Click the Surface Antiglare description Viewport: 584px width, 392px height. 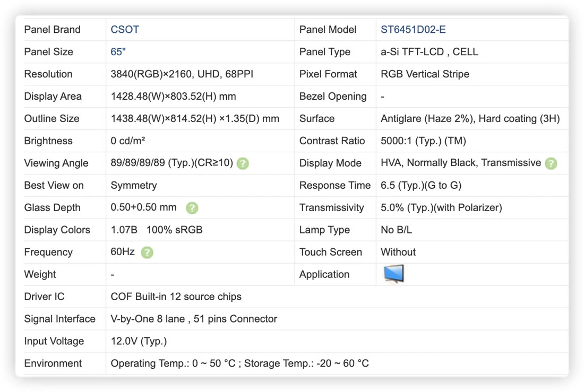470,118
